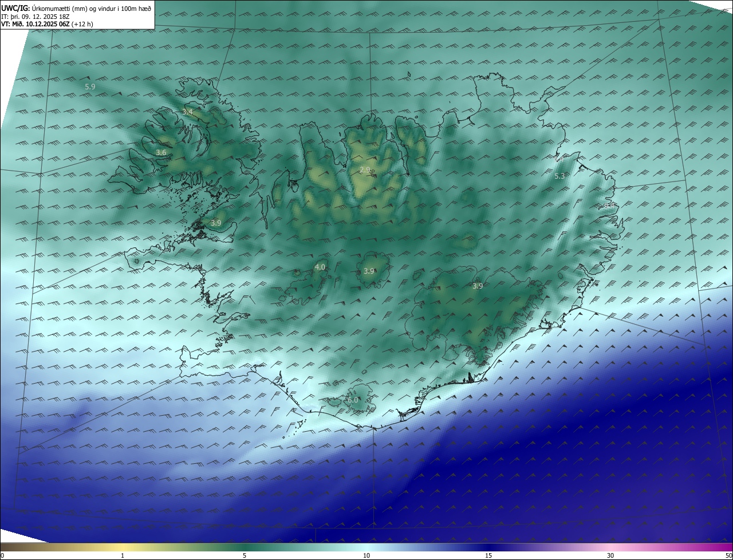Click the 0 tick on the color scale

2,555
